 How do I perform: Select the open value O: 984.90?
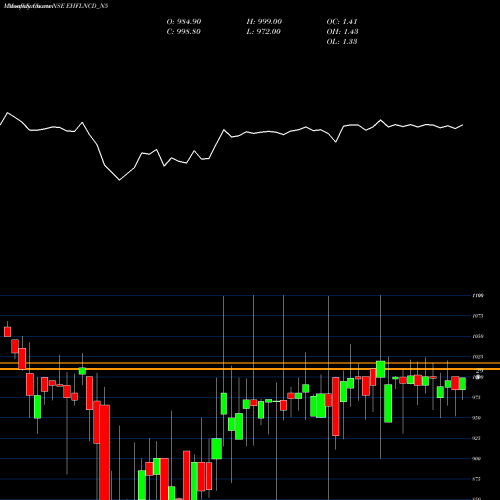[184, 21]
